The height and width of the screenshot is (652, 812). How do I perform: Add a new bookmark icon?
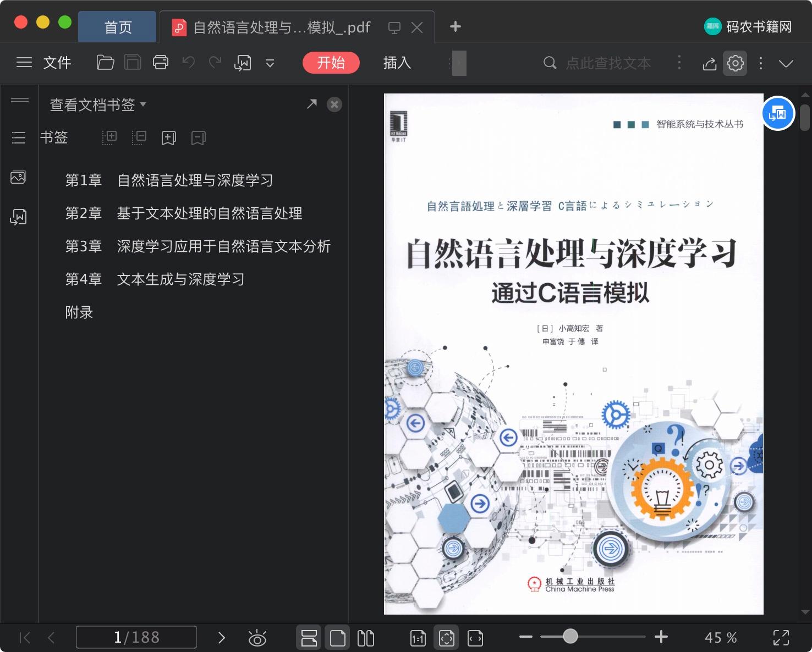coord(169,138)
